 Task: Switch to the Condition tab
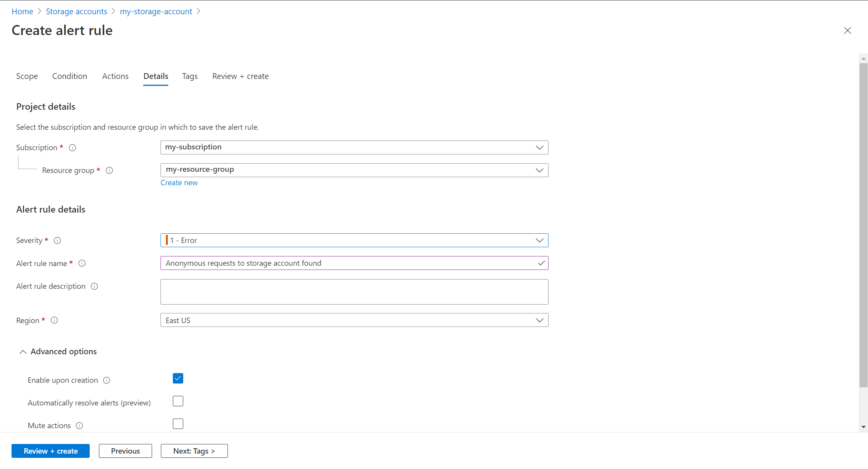[70, 76]
